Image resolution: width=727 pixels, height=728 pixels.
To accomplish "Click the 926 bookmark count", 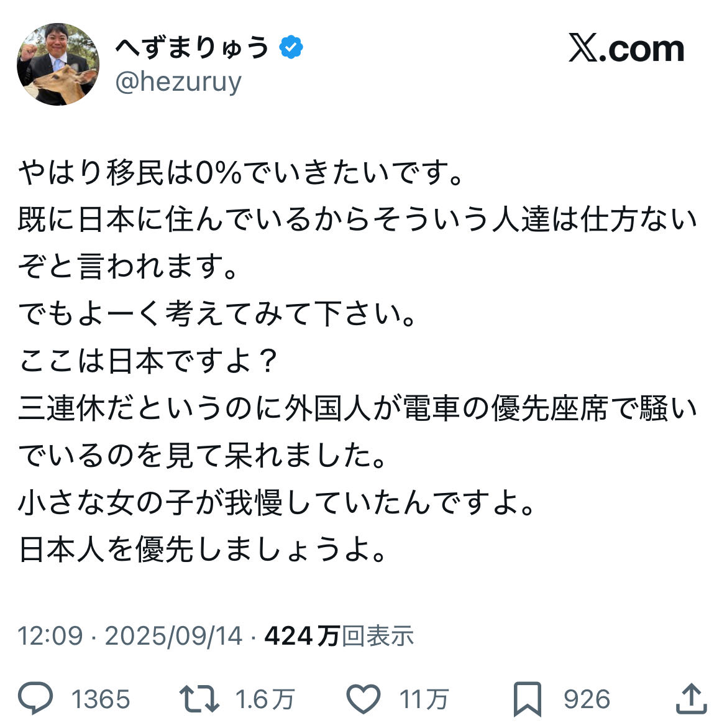I will click(x=587, y=699).
